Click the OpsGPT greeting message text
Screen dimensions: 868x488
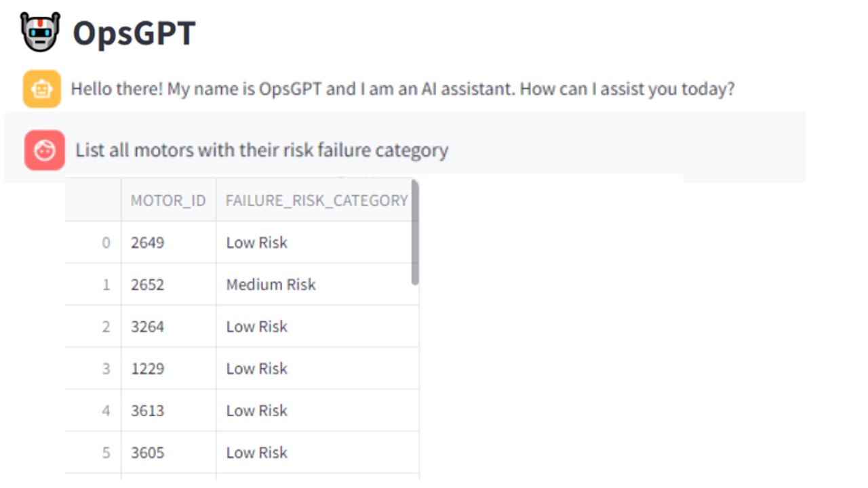pos(403,89)
